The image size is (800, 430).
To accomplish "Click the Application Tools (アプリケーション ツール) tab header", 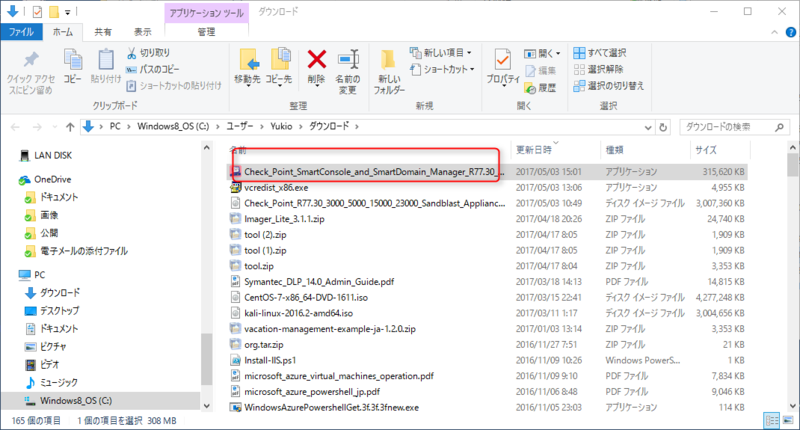I will [x=206, y=13].
